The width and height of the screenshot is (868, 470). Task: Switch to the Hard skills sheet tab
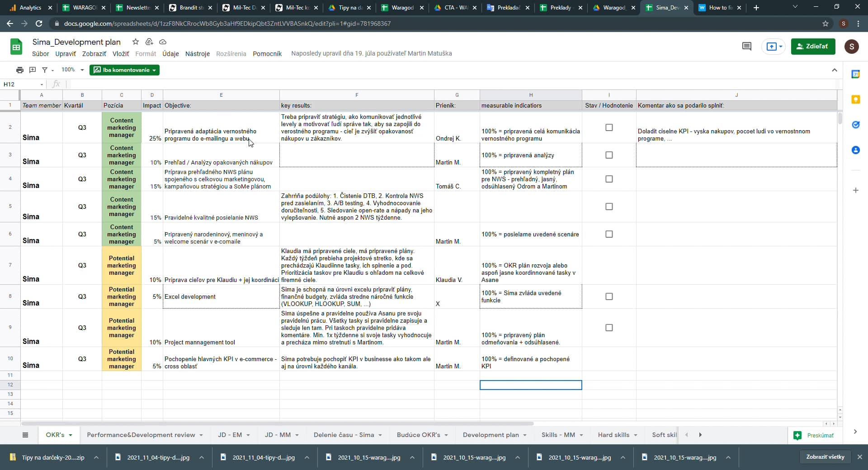(x=613, y=435)
